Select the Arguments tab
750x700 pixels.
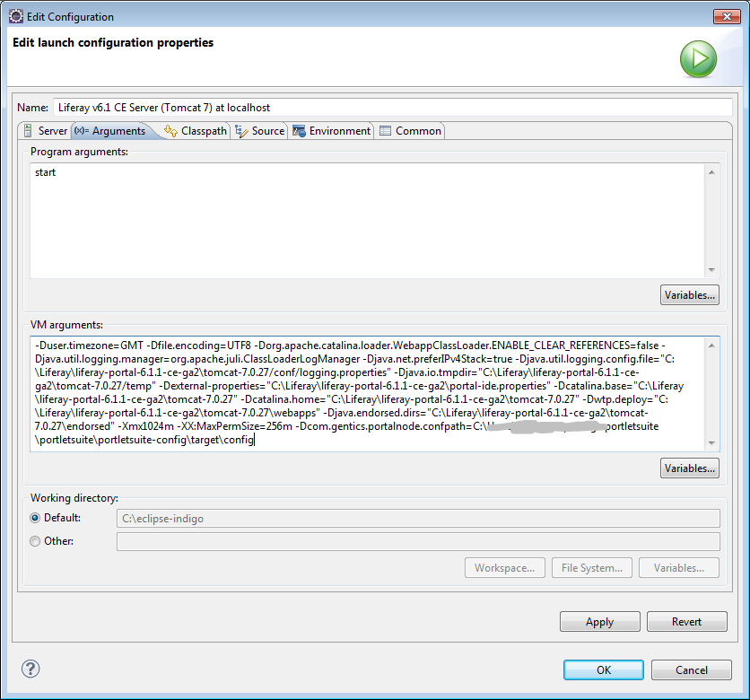(112, 131)
